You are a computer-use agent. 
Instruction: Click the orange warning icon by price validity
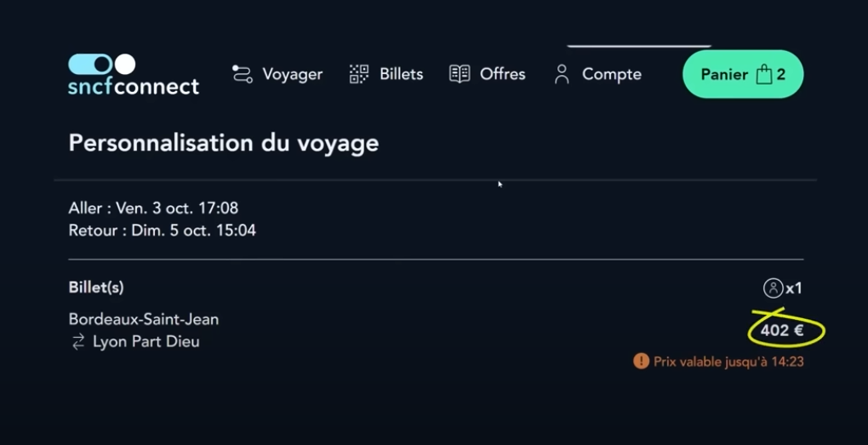click(641, 362)
